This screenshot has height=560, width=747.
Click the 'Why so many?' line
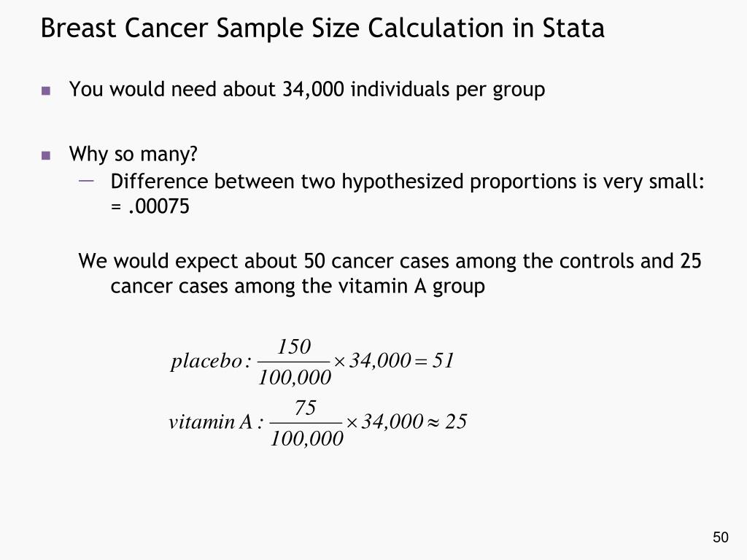point(133,155)
